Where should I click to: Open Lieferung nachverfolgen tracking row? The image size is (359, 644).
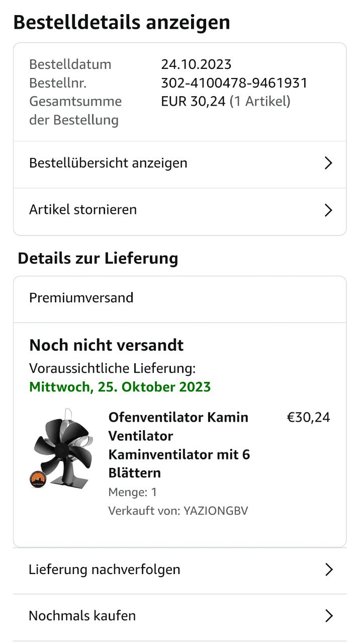point(105,570)
